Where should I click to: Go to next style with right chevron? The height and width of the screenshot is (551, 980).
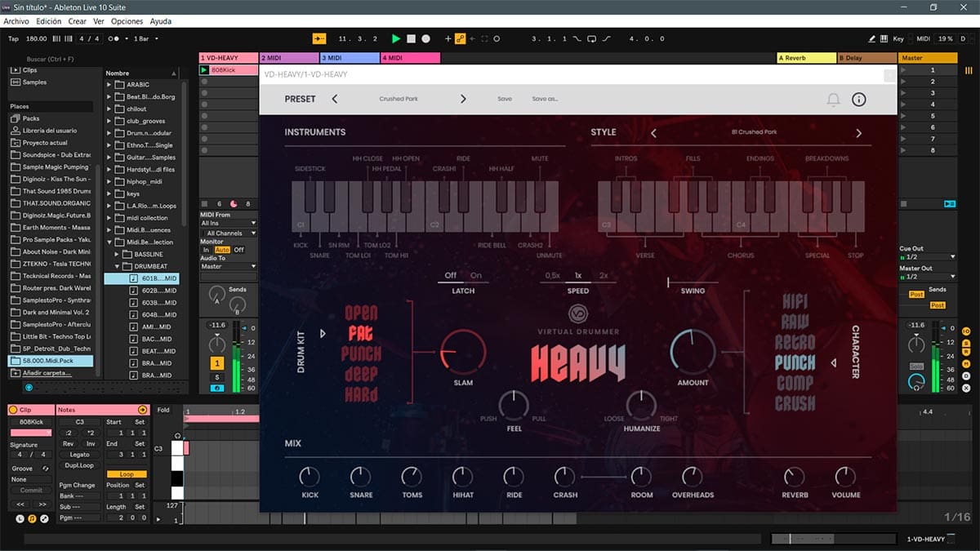(x=858, y=133)
